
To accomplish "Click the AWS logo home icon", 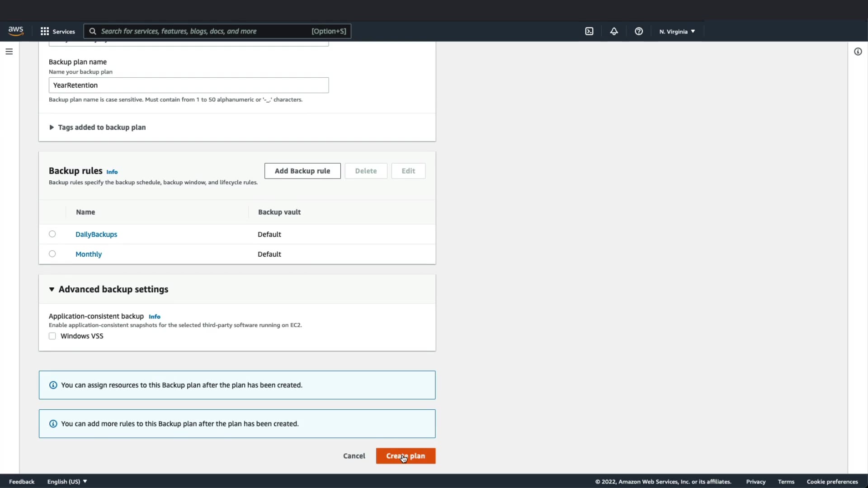I will click(16, 31).
